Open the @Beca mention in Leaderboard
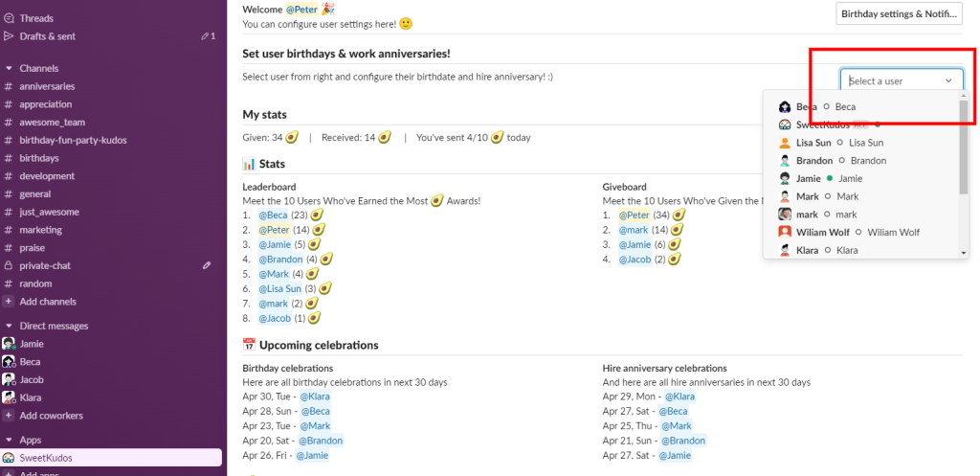This screenshot has width=980, height=476. (273, 215)
